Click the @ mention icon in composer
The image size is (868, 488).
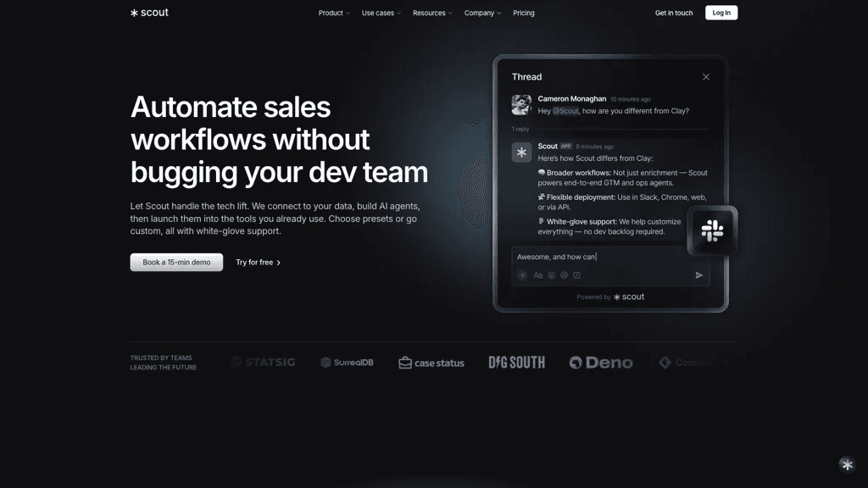click(x=564, y=275)
